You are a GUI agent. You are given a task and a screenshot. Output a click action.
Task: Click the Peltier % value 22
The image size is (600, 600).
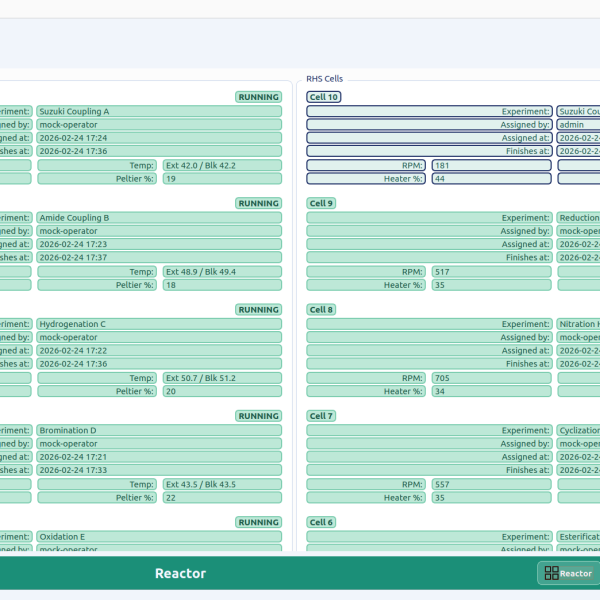222,497
